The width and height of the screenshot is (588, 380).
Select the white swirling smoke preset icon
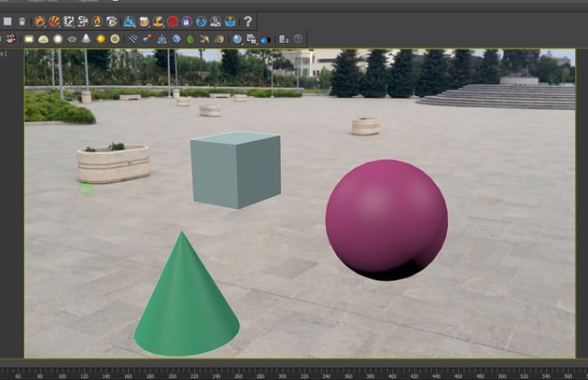point(69,21)
